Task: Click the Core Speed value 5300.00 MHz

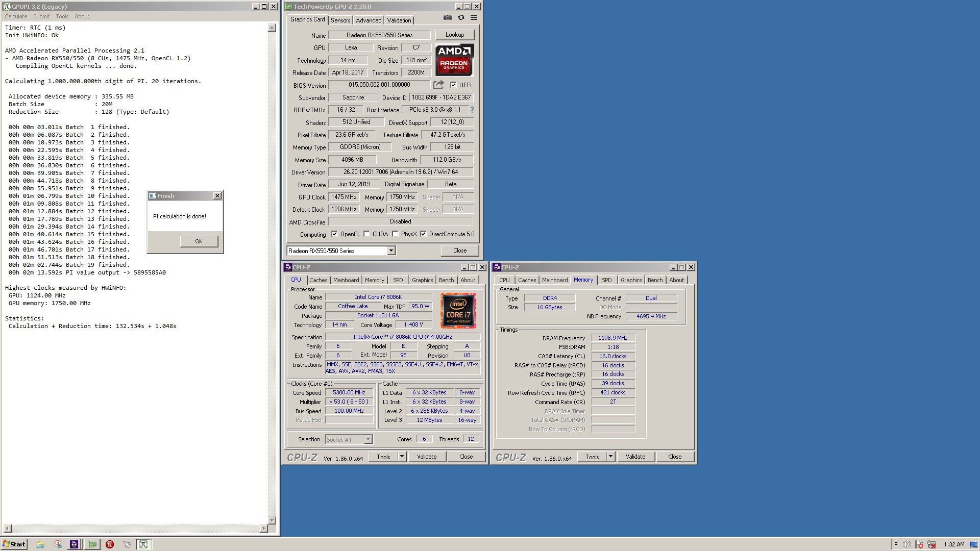Action: [349, 393]
